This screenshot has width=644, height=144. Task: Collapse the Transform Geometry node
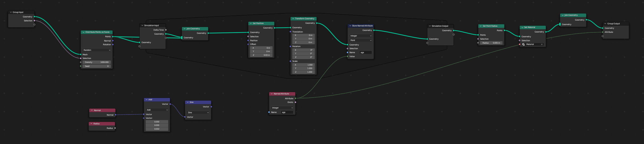tap(293, 19)
